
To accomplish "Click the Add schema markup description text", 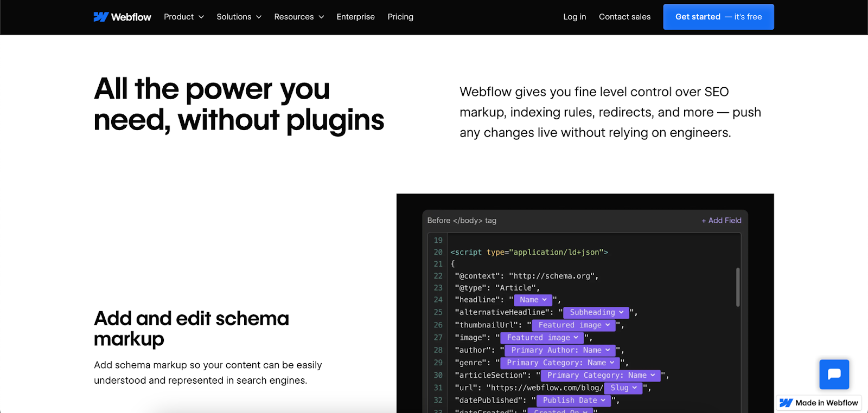I will [208, 372].
